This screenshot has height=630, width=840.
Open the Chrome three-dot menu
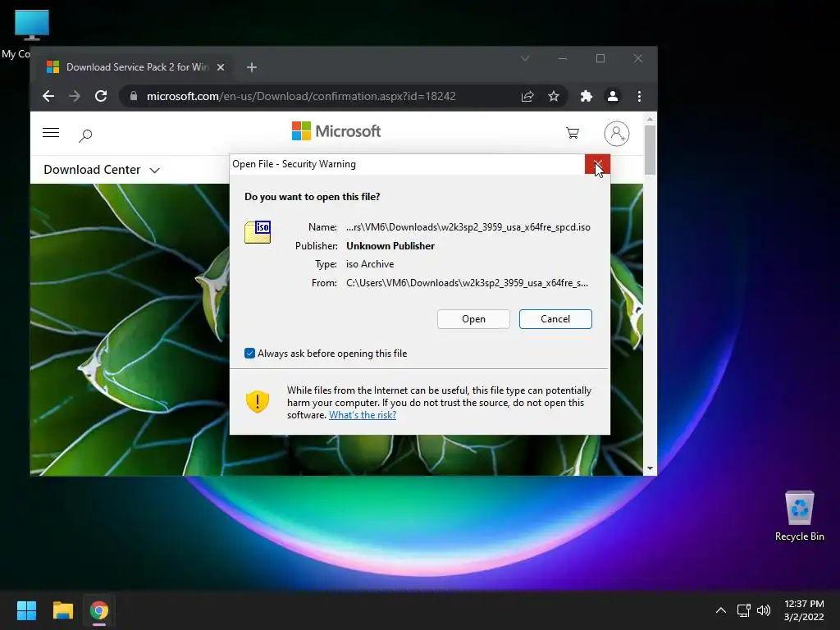tap(639, 96)
